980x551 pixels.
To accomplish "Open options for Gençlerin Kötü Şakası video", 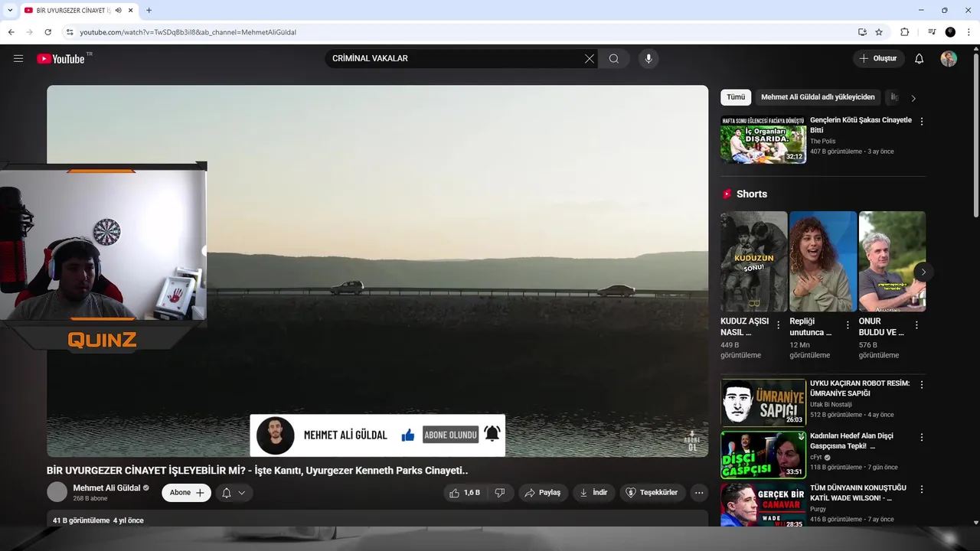I will (x=922, y=122).
